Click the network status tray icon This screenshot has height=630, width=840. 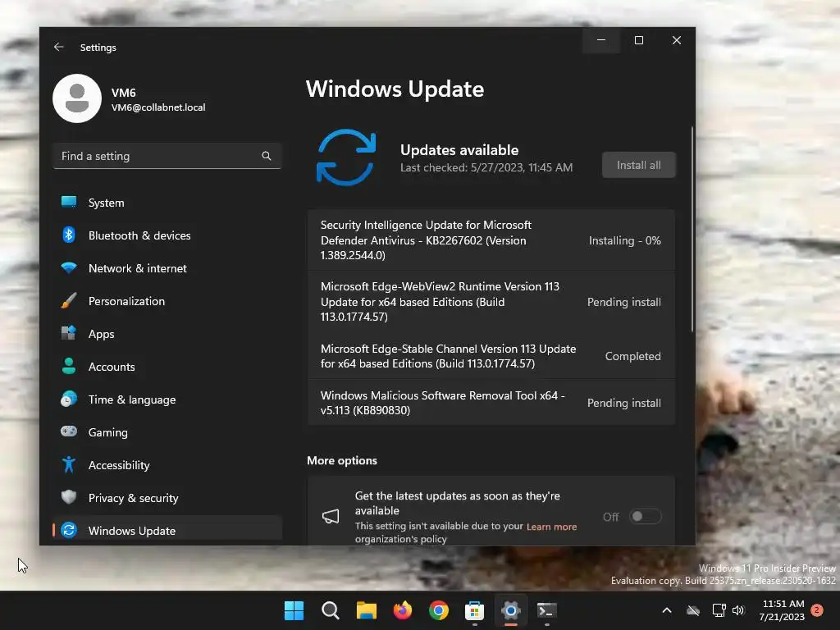click(719, 610)
